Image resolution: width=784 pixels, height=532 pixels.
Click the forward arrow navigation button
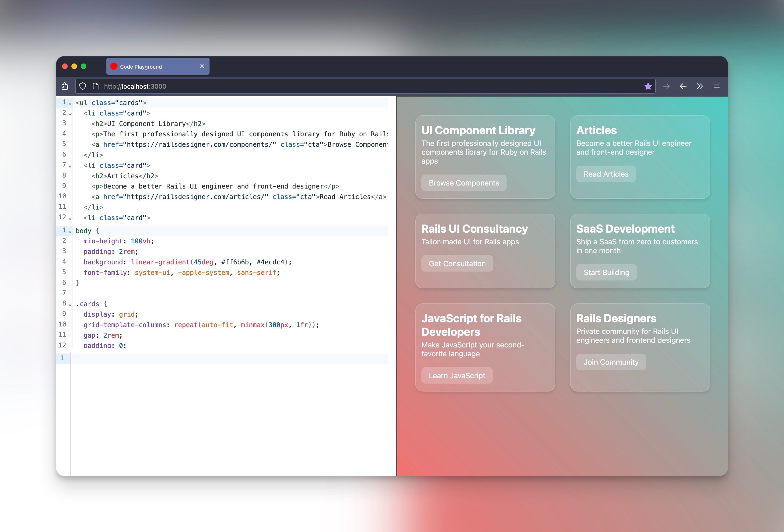click(x=666, y=86)
